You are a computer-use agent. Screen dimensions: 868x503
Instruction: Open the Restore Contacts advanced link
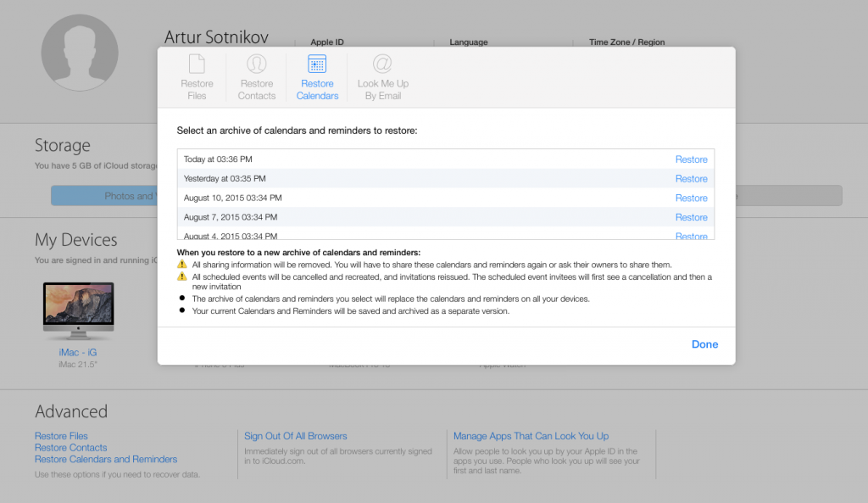70,448
